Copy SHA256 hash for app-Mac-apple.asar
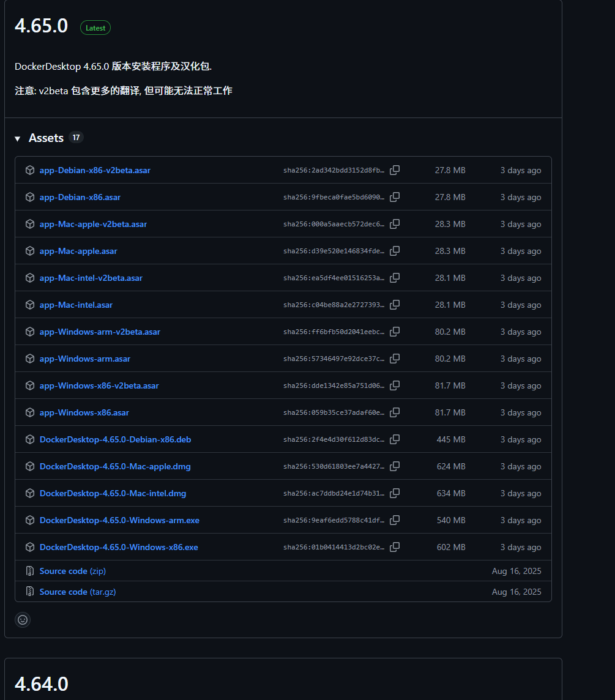Image resolution: width=615 pixels, height=700 pixels. [x=395, y=251]
